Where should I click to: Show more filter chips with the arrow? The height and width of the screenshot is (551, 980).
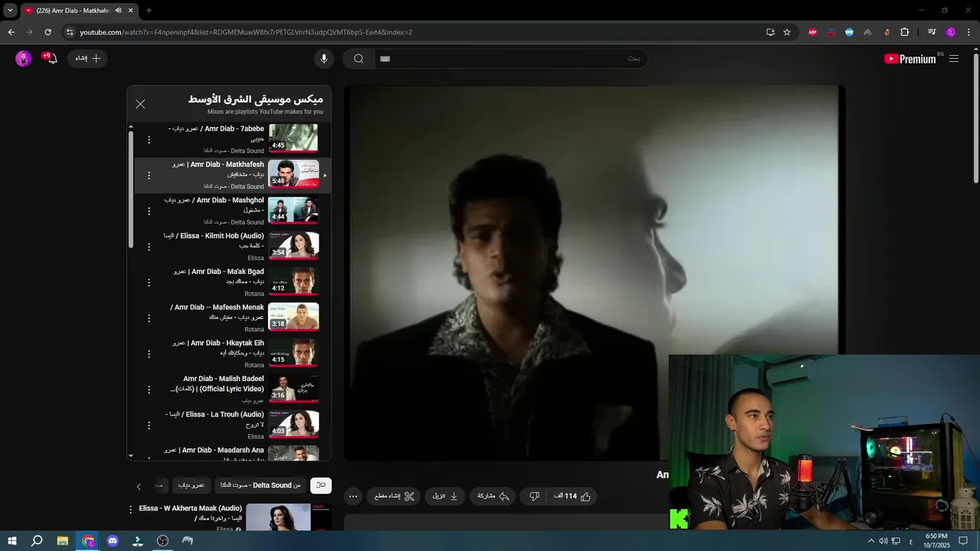point(139,486)
